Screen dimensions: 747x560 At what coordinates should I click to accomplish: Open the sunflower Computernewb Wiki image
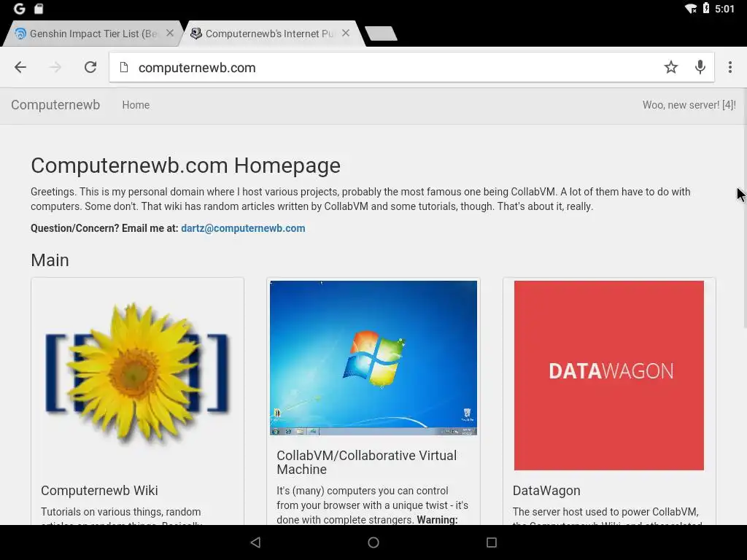(137, 374)
